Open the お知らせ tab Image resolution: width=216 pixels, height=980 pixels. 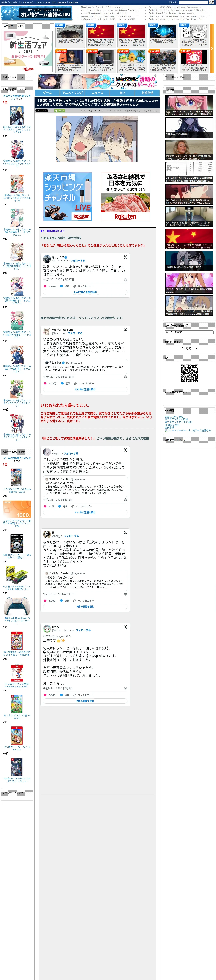148,93
